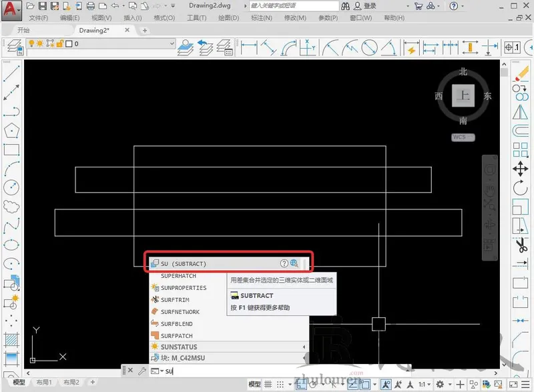The height and width of the screenshot is (392, 534).
Task: Switch to the 布局1 layout tab
Action: pos(43,382)
